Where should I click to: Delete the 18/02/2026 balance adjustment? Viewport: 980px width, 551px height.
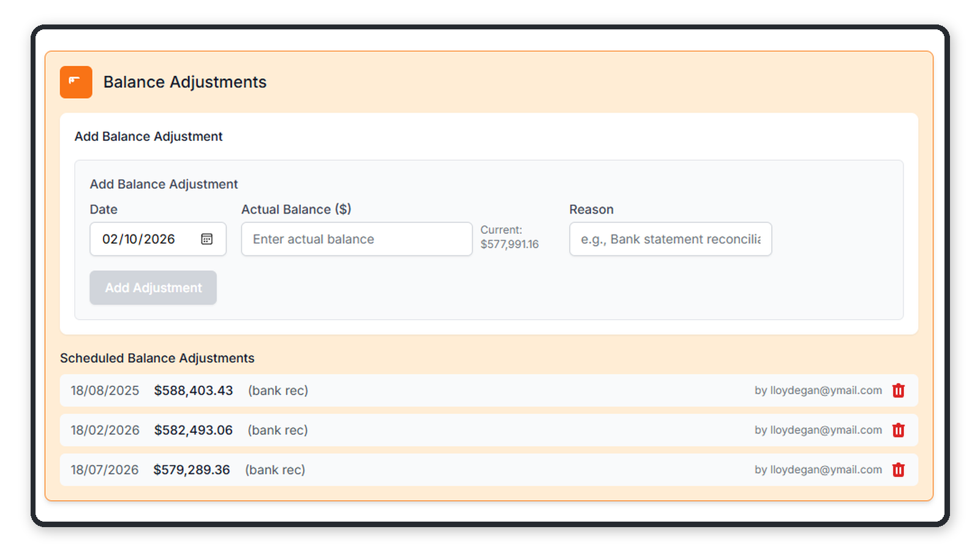pos(899,430)
